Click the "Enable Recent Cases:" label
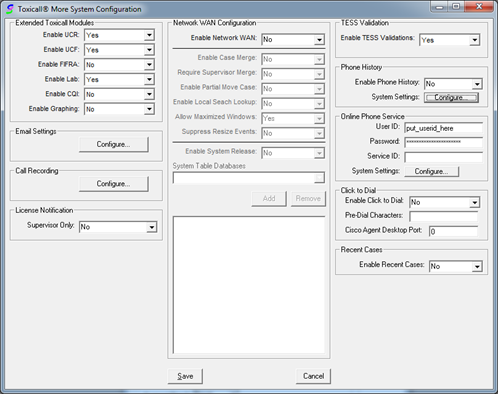The width and height of the screenshot is (498, 394). 392,265
